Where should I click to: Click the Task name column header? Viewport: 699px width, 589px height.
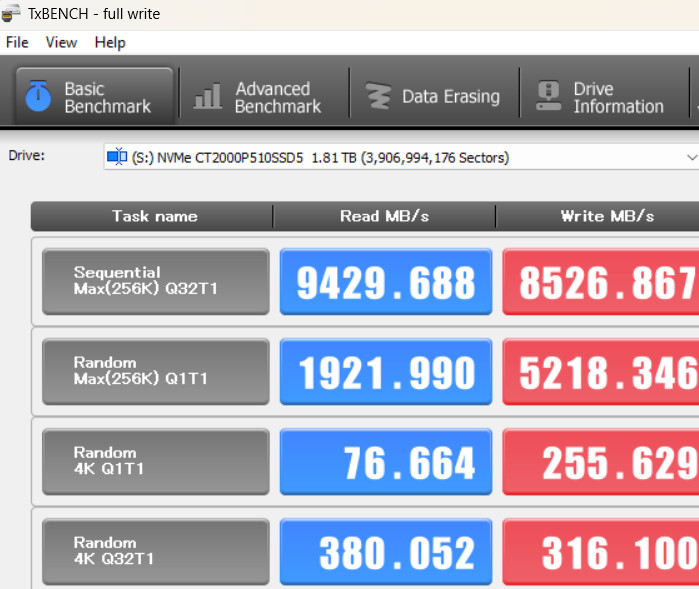[x=154, y=216]
